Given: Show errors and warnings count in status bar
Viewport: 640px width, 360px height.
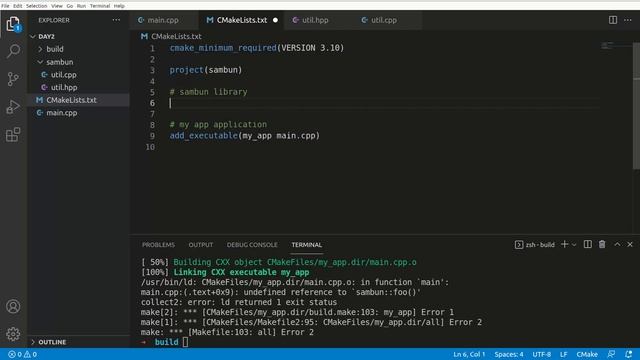Looking at the screenshot, I should (x=23, y=354).
